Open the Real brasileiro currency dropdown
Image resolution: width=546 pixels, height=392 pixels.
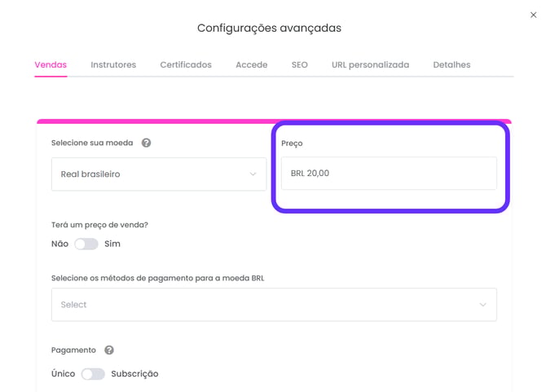coord(159,174)
